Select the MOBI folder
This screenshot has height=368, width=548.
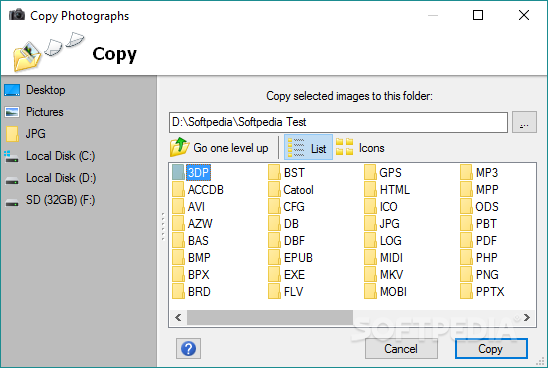pos(386,291)
